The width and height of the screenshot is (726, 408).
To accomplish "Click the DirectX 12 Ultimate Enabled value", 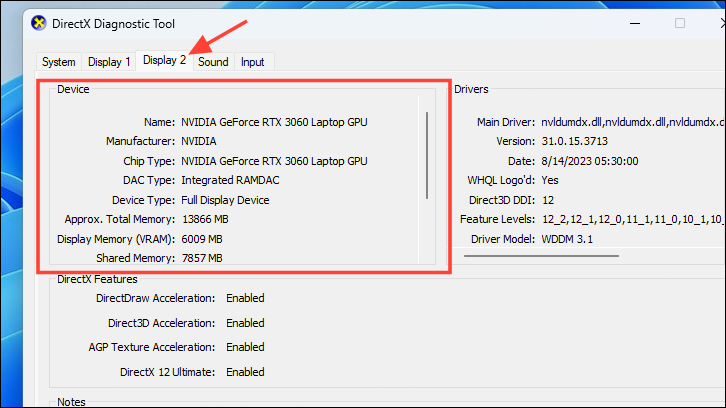I will coord(245,372).
